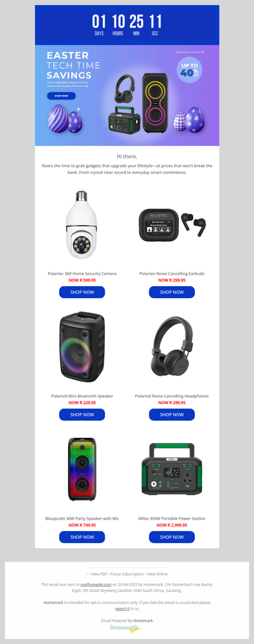This screenshot has height=644, width=254.
Task: Shop now for Blaupunkt 30W Party Speaker
Action: pyautogui.click(x=82, y=537)
